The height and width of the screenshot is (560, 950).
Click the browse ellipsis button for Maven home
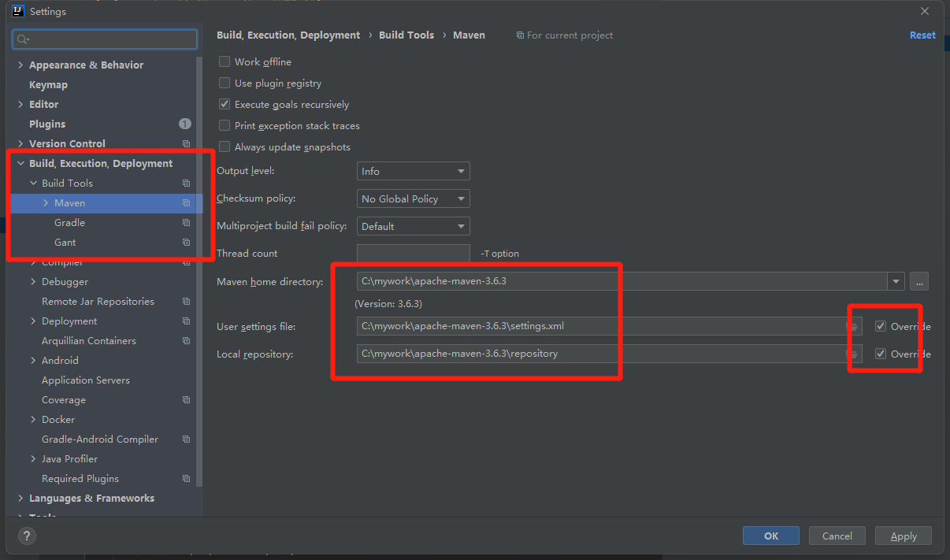[919, 281]
